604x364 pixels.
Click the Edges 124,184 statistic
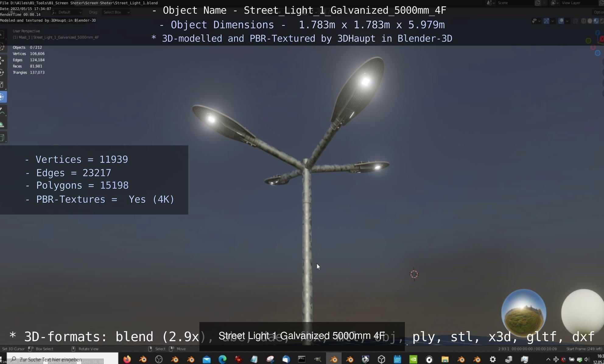(29, 60)
